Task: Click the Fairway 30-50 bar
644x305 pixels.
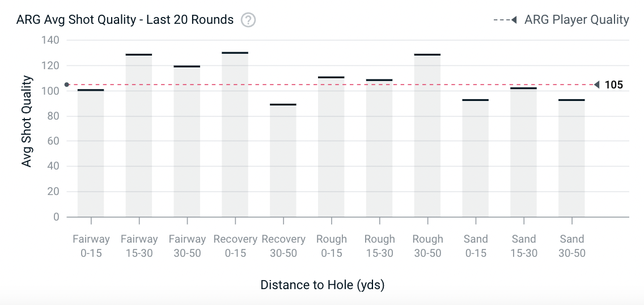Action: pos(187,142)
